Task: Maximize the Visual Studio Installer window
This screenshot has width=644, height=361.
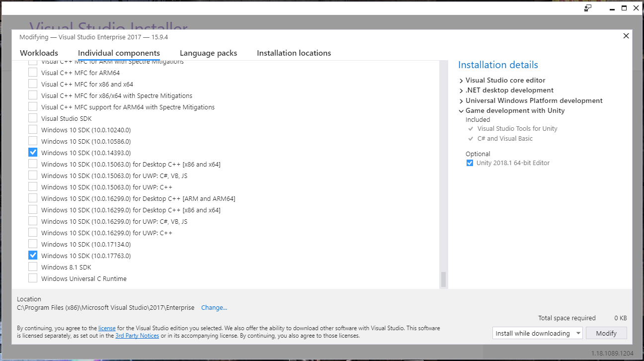Action: [x=625, y=7]
